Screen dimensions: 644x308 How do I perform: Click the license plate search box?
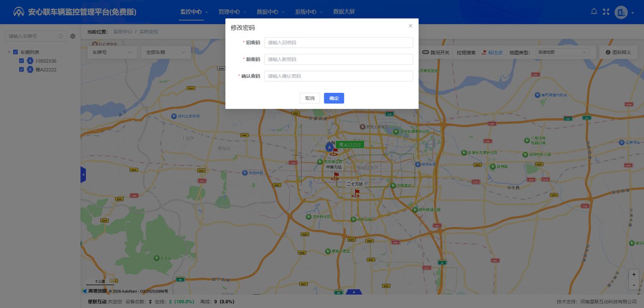pos(36,36)
